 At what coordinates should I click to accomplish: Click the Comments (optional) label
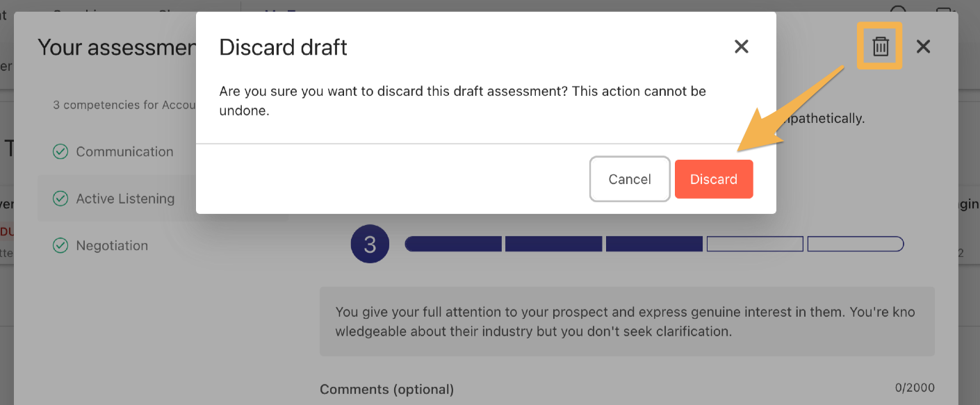coord(386,389)
